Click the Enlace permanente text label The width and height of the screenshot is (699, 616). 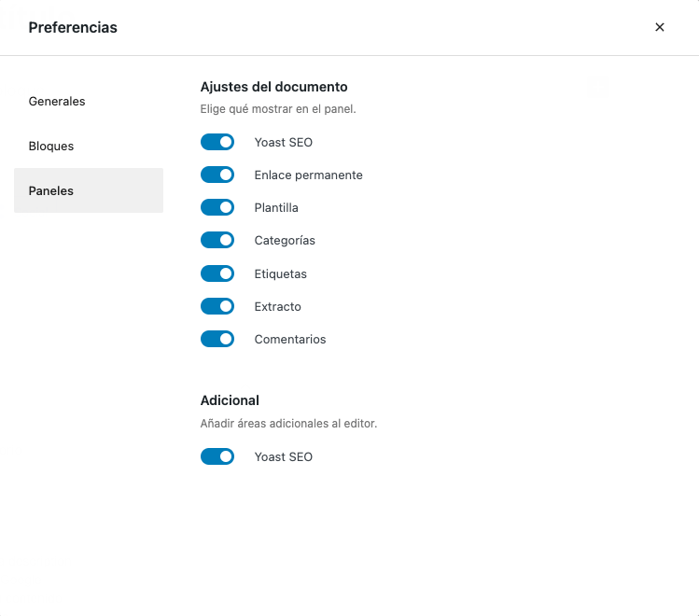(309, 175)
